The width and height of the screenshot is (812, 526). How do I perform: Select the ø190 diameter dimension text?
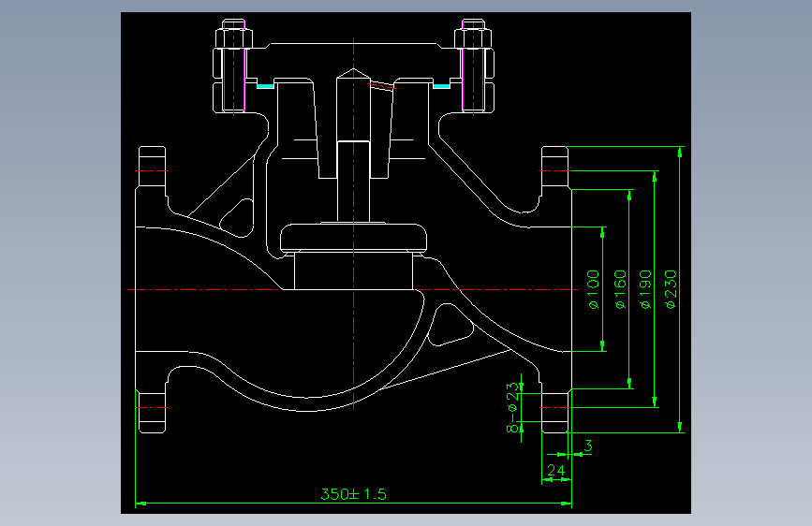tap(645, 289)
